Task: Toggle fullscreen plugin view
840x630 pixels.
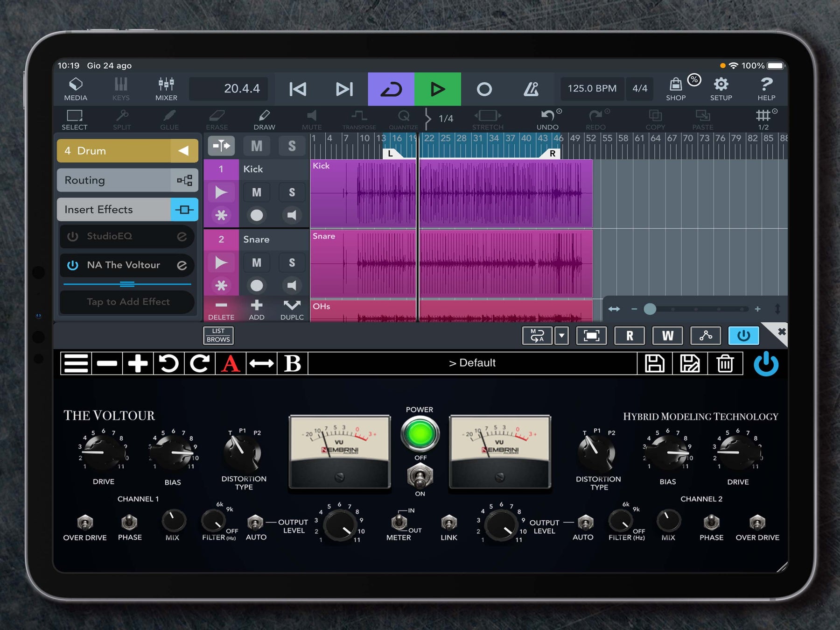Action: coord(591,336)
